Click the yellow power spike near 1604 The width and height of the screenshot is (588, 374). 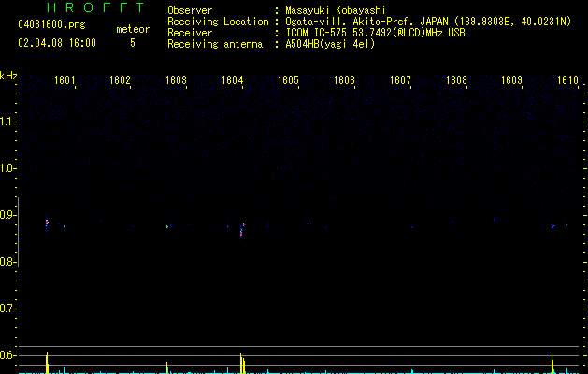(241, 364)
